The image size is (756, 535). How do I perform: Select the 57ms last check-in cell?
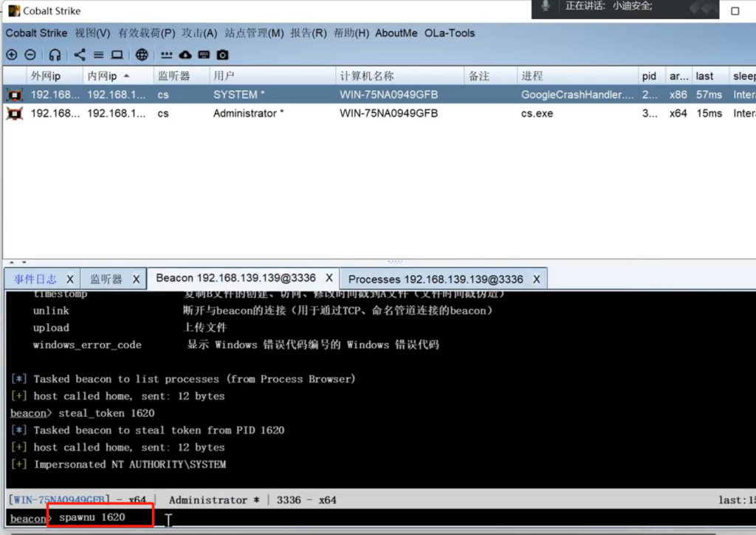click(x=709, y=95)
